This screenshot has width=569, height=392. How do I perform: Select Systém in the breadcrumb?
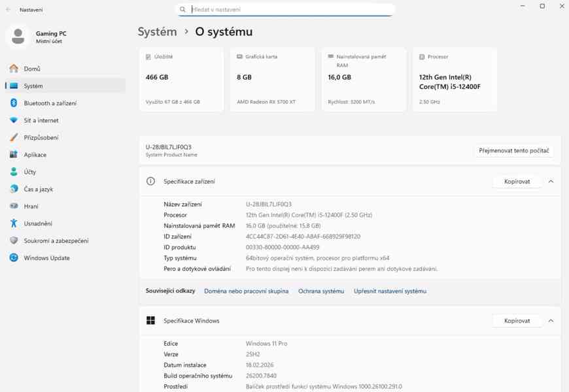pos(157,31)
